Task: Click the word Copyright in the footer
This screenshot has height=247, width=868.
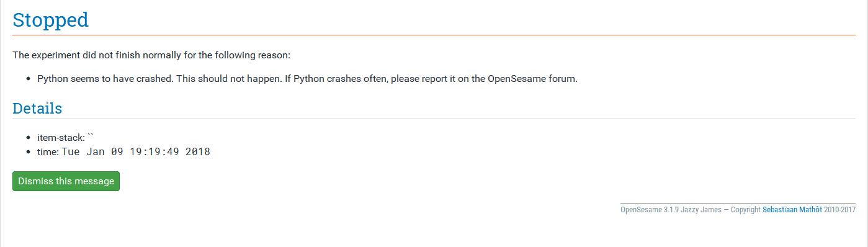Action: (746, 210)
